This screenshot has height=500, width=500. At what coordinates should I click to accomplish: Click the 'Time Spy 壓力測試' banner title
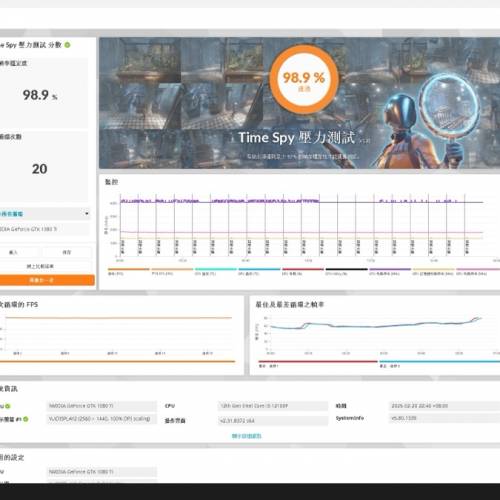tap(297, 138)
